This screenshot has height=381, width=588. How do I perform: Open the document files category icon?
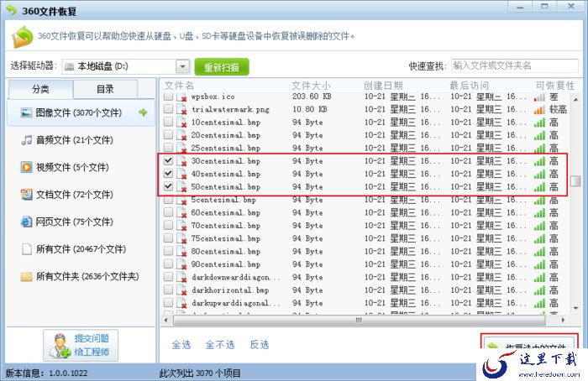[x=26, y=195]
